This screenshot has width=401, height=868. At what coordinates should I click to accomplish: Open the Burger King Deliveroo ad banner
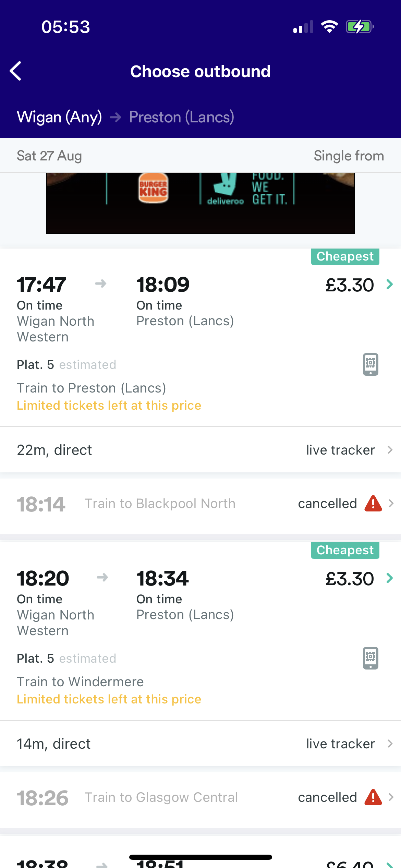click(200, 203)
